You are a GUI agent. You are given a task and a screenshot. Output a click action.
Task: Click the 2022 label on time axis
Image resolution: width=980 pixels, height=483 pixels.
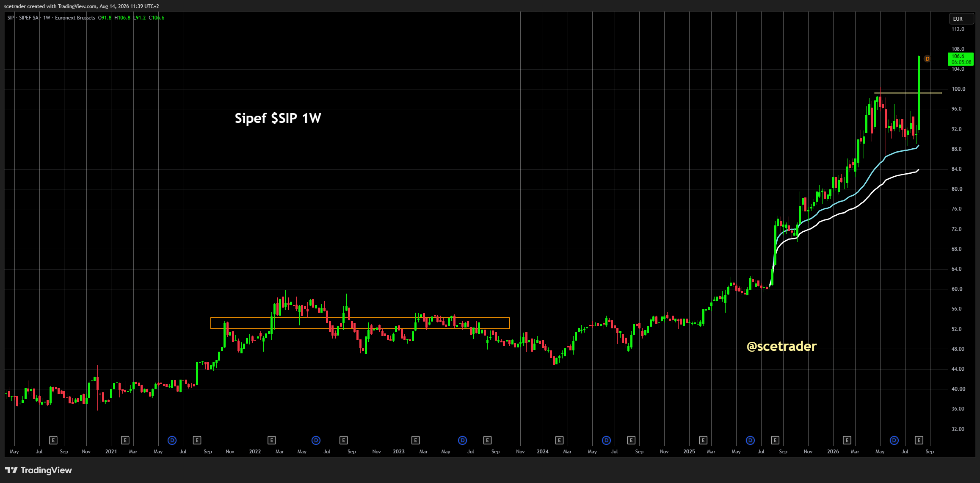click(255, 452)
